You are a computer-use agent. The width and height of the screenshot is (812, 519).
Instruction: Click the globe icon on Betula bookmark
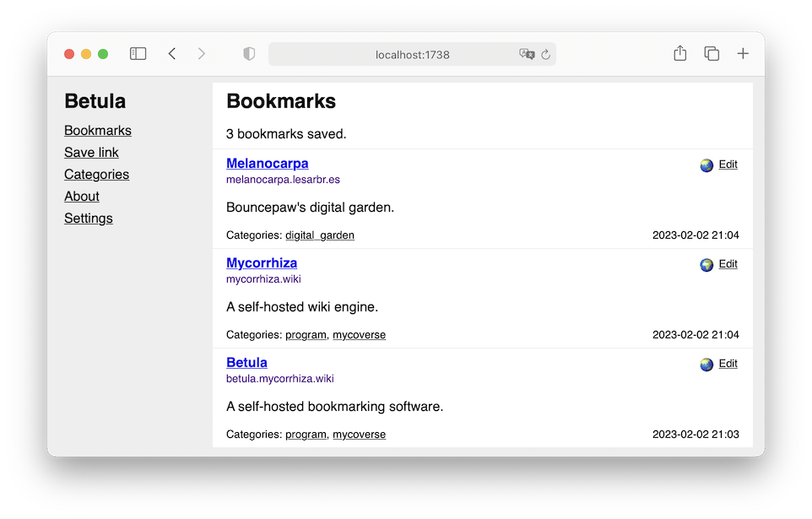coord(706,365)
